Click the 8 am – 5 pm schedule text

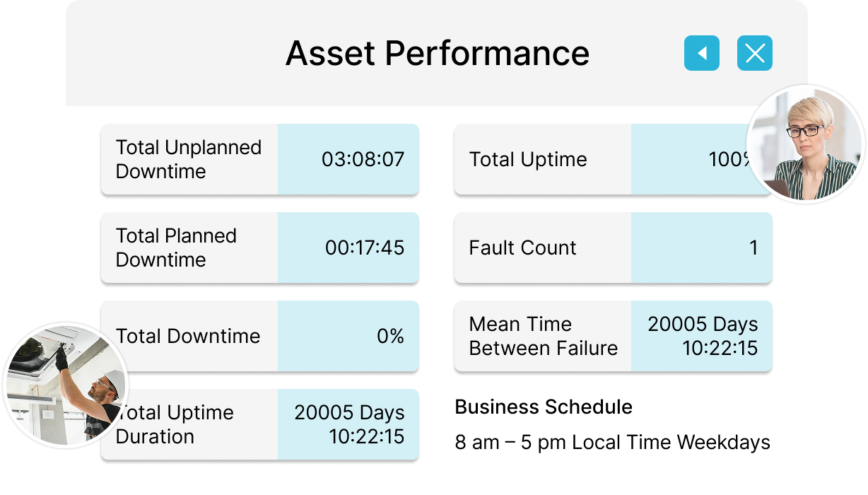tap(612, 443)
